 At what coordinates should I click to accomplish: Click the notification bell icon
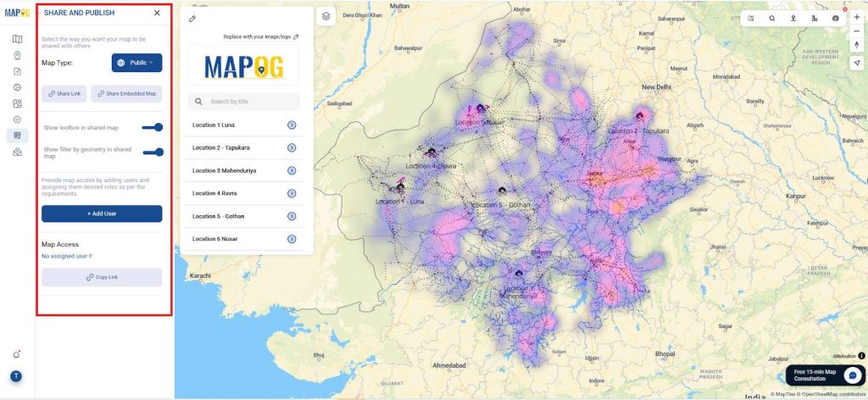17,354
